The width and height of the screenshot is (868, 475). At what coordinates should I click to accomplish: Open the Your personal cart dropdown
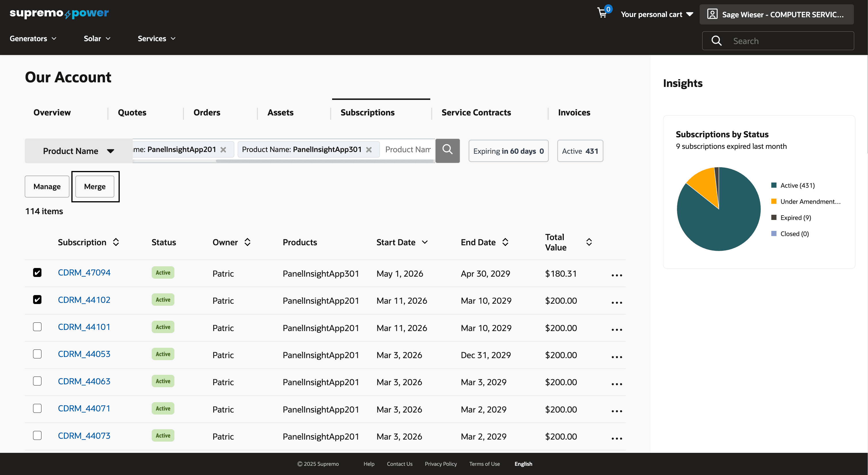[x=657, y=14]
